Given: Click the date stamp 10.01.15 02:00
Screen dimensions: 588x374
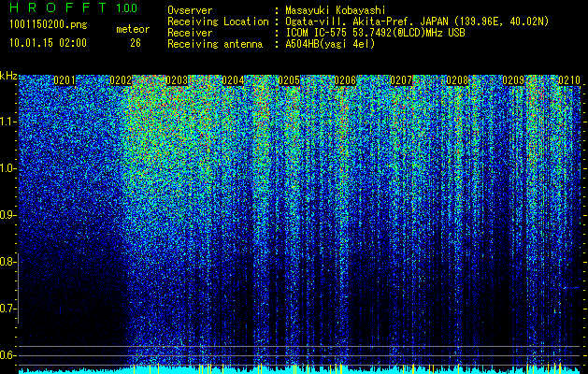Looking at the screenshot, I should 48,43.
